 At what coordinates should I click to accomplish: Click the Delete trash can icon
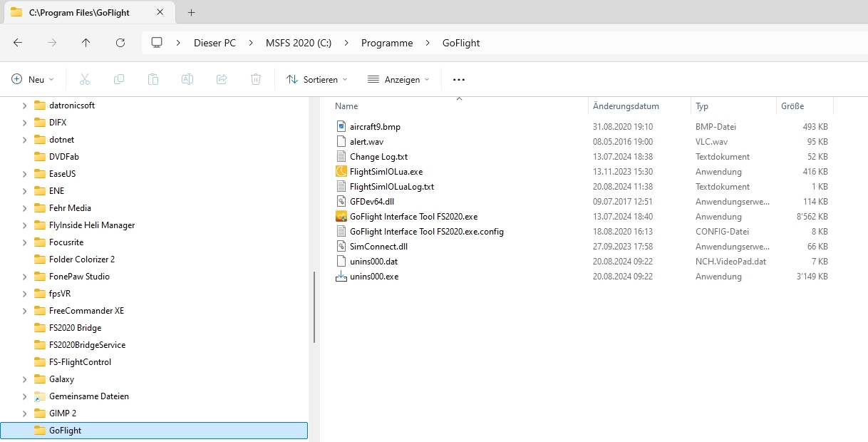click(256, 79)
